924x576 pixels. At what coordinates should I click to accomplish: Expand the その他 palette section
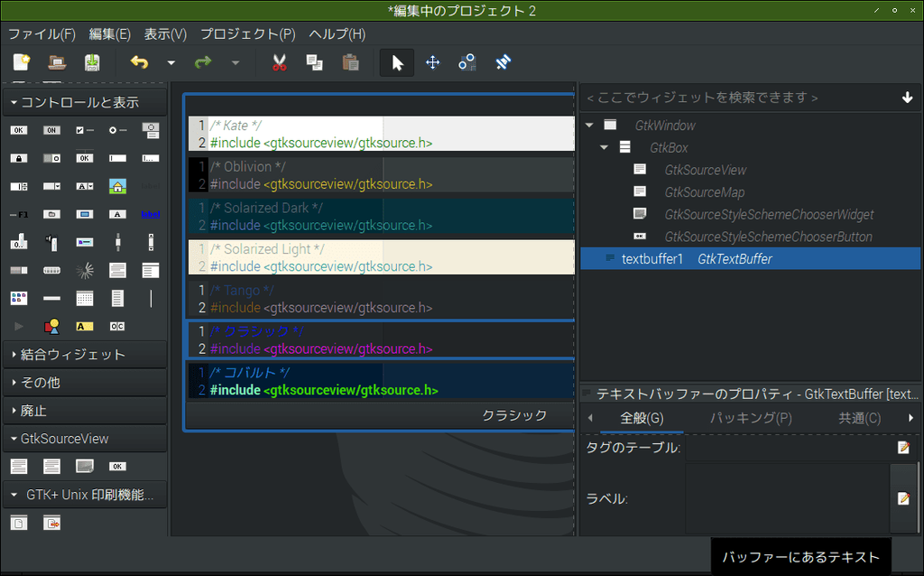click(85, 383)
